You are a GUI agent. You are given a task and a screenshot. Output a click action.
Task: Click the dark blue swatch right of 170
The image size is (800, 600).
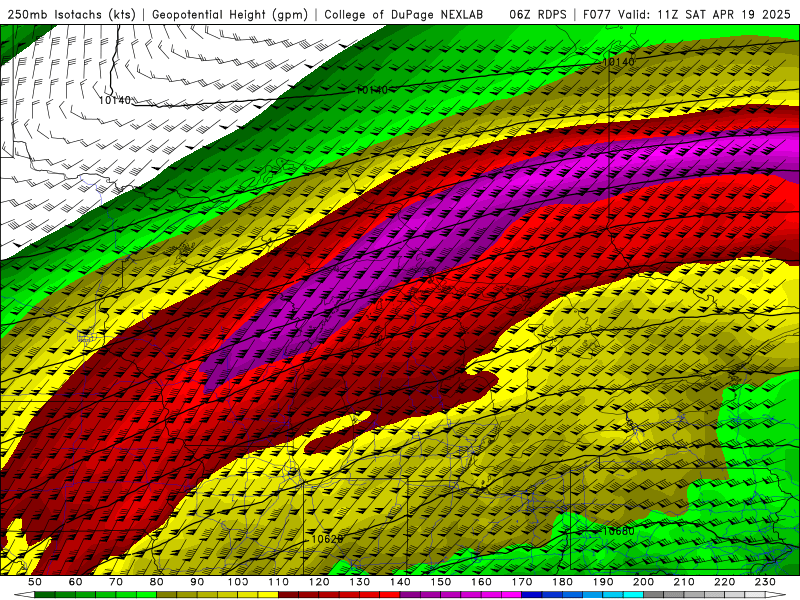point(532,595)
